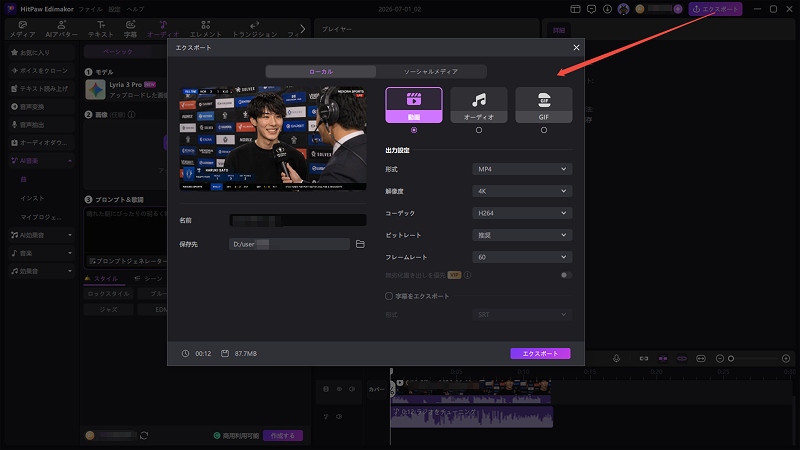Open the メディア media panel
The height and width of the screenshot is (450, 800).
click(x=22, y=29)
